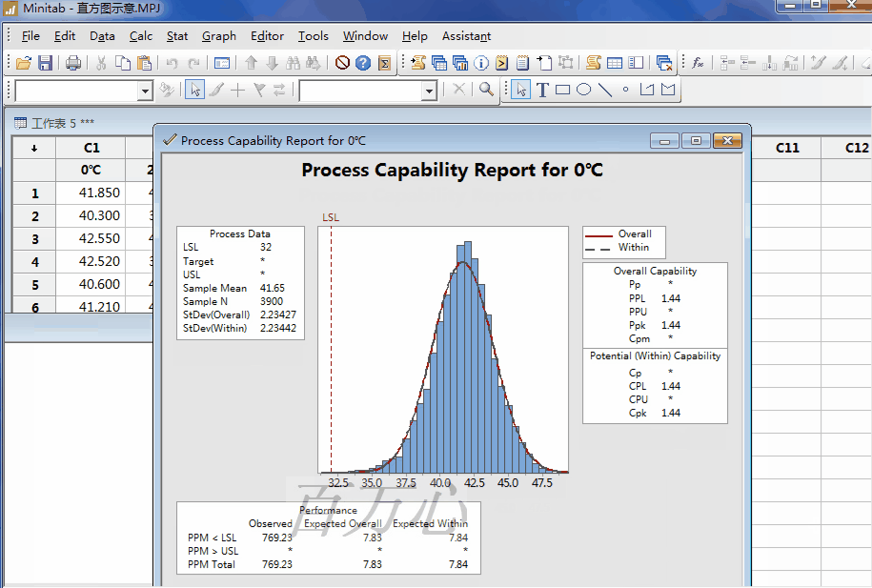This screenshot has height=588, width=872.
Task: Click the blue Help question mark icon
Action: [363, 63]
